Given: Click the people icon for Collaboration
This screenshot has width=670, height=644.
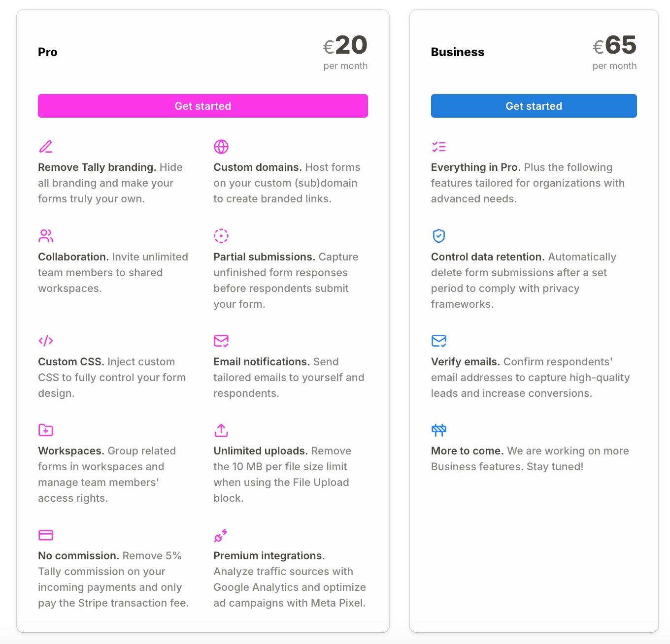Looking at the screenshot, I should [46, 236].
